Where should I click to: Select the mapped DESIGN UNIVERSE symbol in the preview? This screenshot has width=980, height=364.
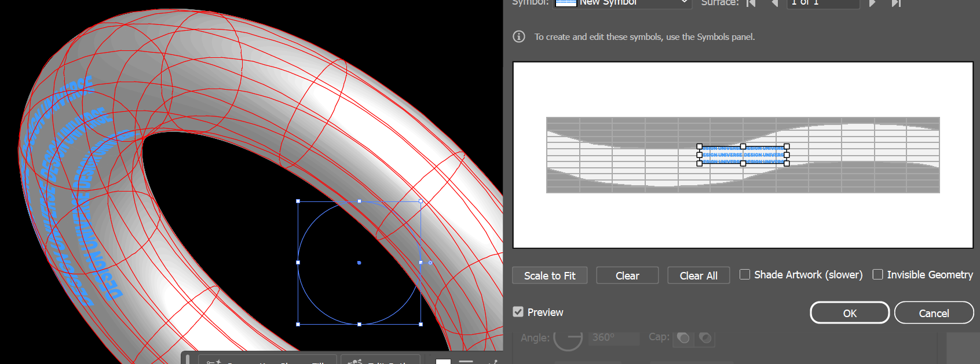point(743,155)
